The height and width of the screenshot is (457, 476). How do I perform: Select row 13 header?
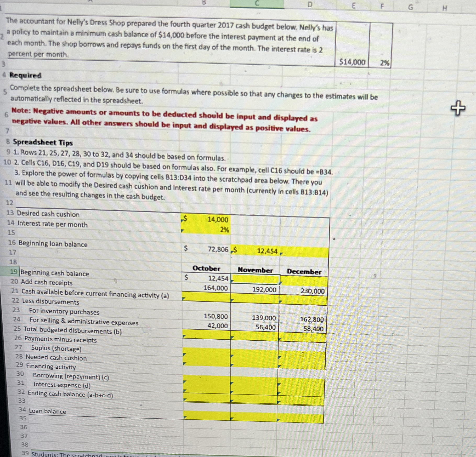10,213
